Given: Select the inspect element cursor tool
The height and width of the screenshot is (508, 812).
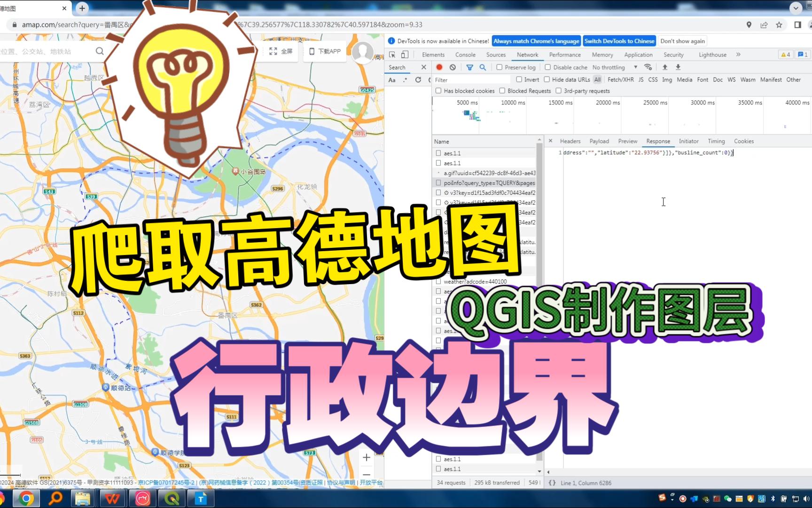Looking at the screenshot, I should click(391, 55).
